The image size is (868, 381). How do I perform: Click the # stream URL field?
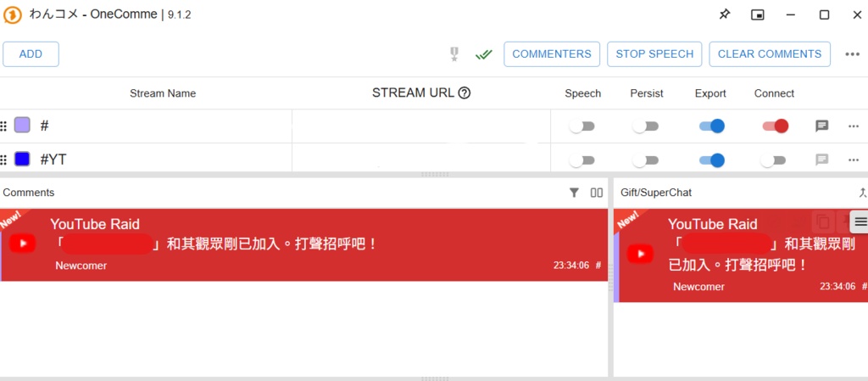point(421,126)
